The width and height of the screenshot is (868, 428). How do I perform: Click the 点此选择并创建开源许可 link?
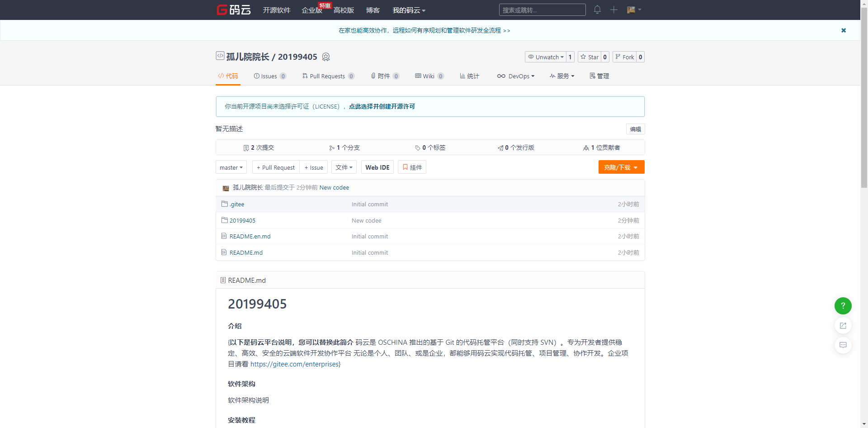click(382, 106)
